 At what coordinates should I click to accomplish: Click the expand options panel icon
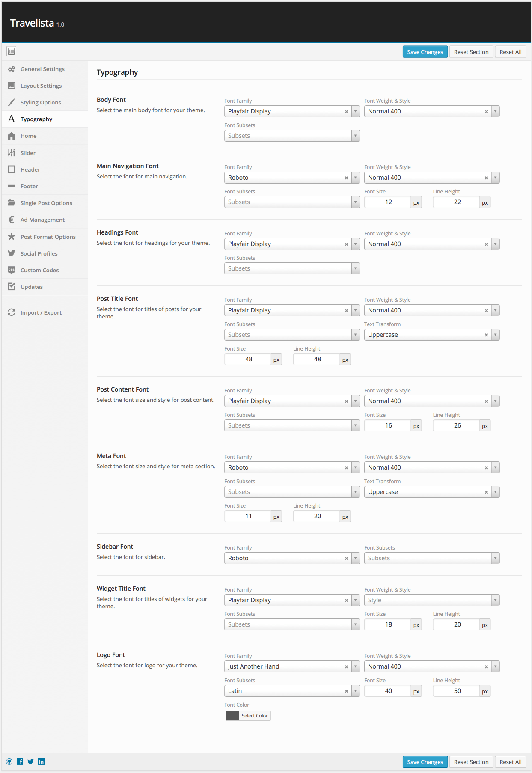click(x=12, y=51)
